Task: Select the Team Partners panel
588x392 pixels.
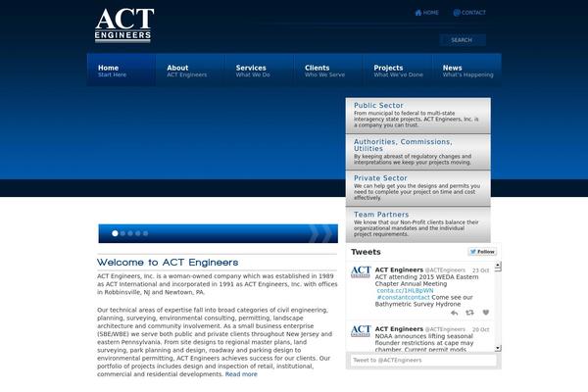Action: (418, 224)
